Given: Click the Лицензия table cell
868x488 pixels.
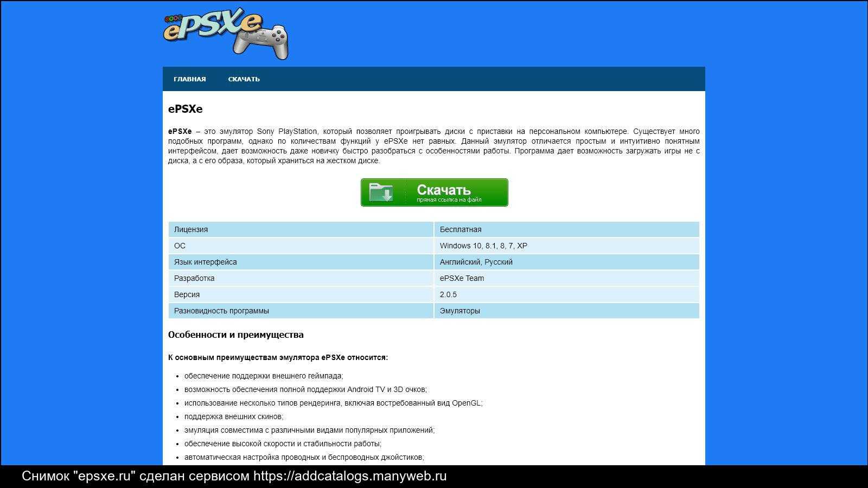Looking at the screenshot, I should (x=301, y=229).
